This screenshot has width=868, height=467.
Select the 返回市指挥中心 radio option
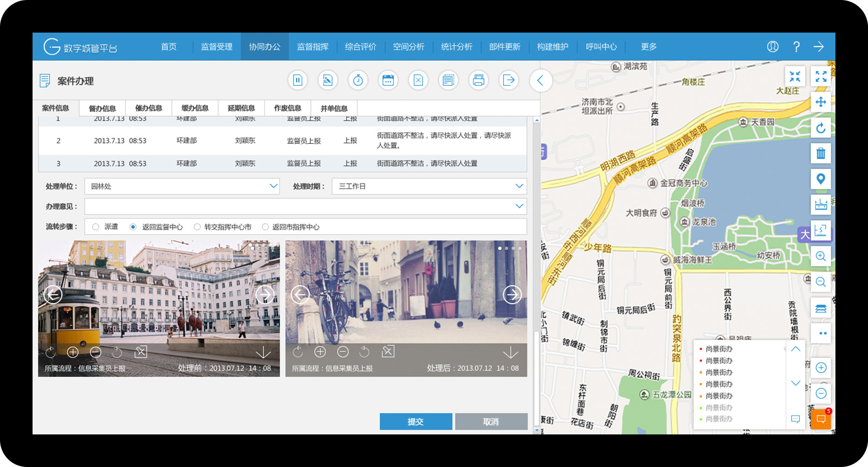click(265, 227)
